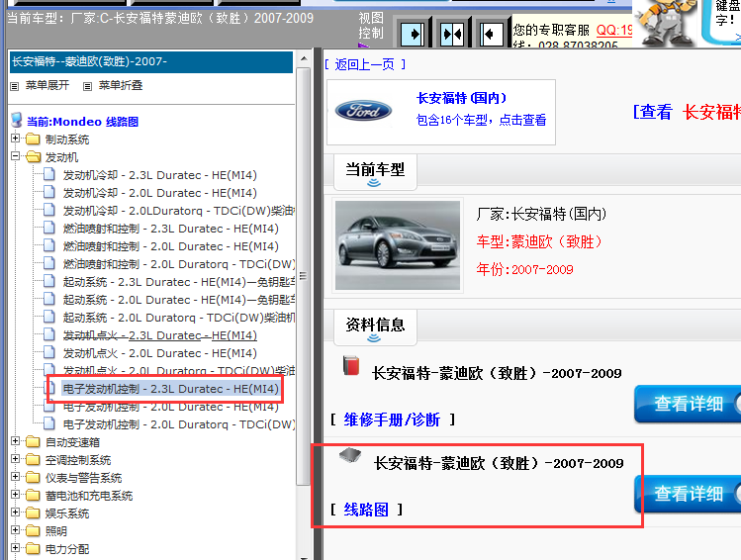The height and width of the screenshot is (560, 741).
Task: Click the 发动机 open folder icon
Action: coord(33,157)
